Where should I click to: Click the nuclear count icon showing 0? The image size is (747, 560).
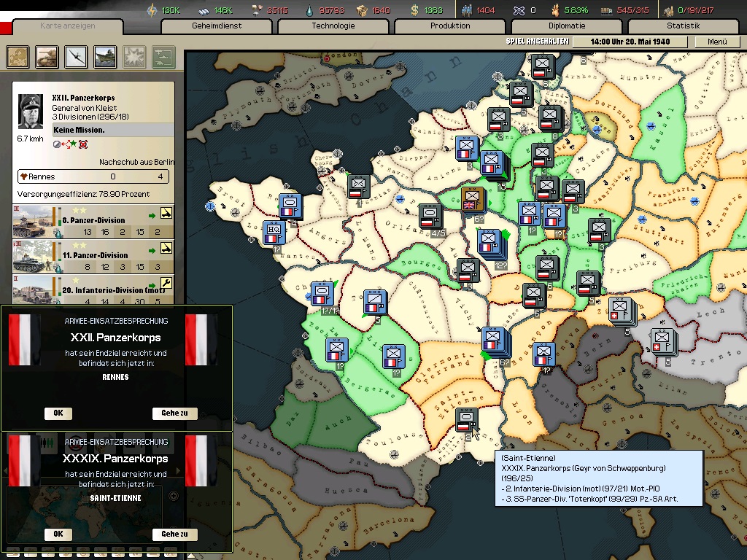[519, 10]
